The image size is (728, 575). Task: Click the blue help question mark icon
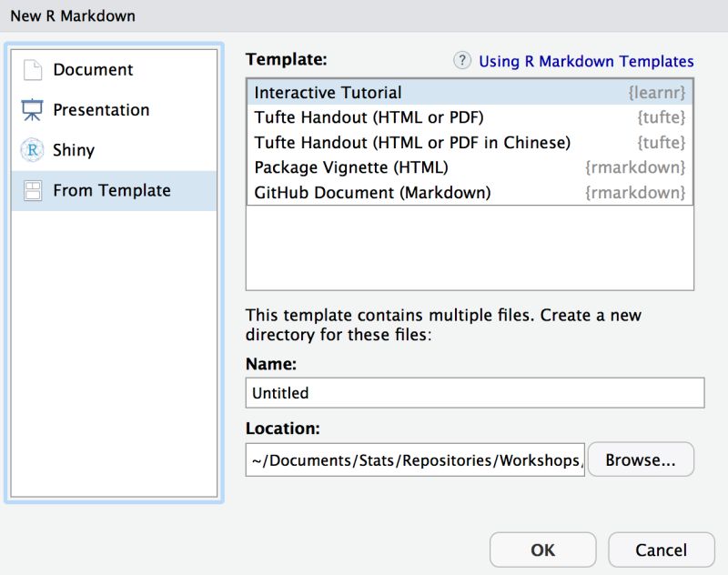(x=461, y=60)
